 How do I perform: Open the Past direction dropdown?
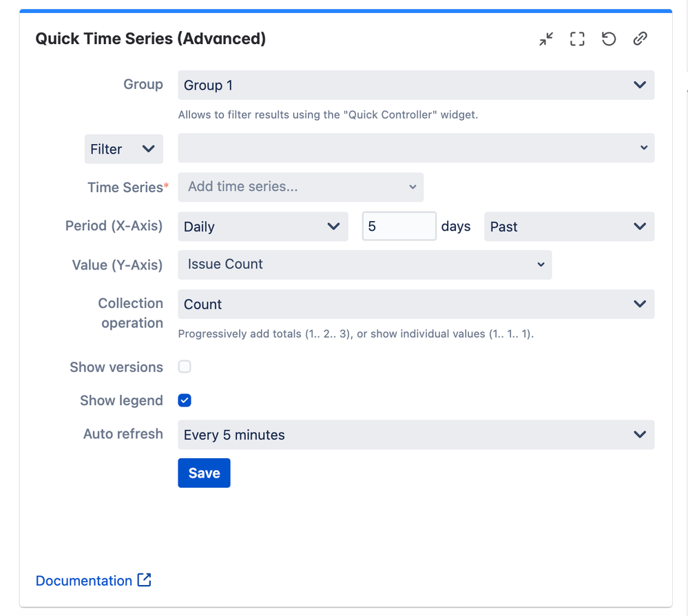[x=569, y=226]
